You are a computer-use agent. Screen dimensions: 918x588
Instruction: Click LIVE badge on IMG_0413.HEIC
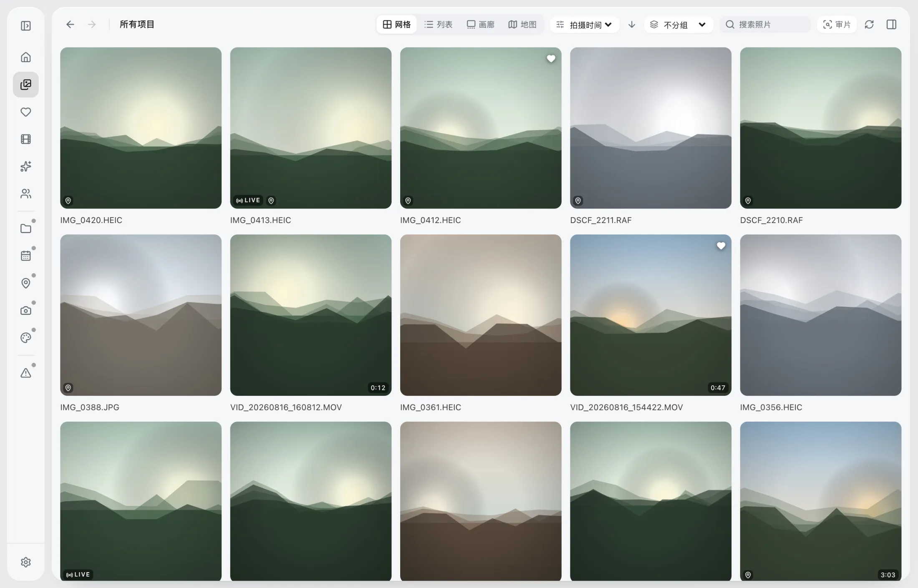[x=248, y=201]
